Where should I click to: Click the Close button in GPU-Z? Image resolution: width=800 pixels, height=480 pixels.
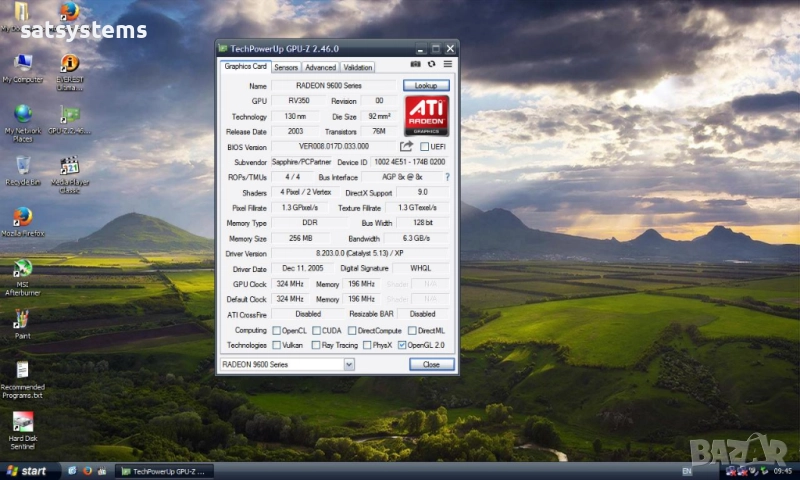(431, 365)
